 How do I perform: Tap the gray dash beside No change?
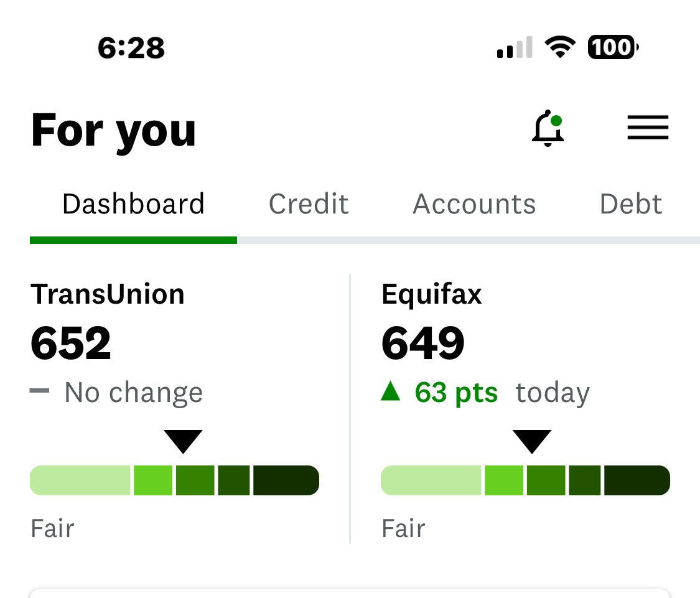[x=39, y=391]
